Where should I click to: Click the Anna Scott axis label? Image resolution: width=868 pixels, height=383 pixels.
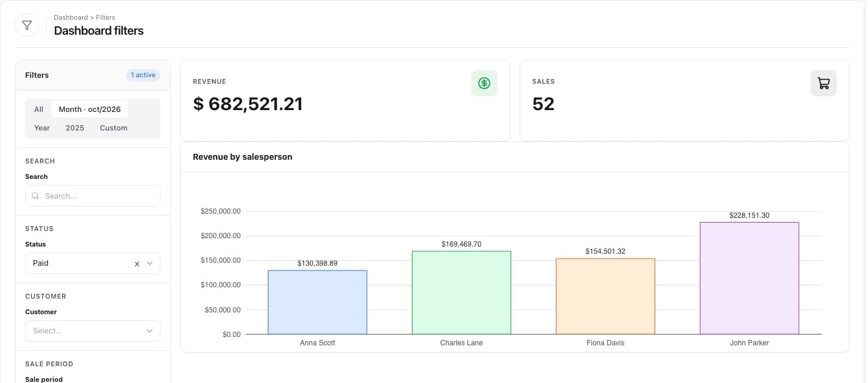click(x=317, y=343)
